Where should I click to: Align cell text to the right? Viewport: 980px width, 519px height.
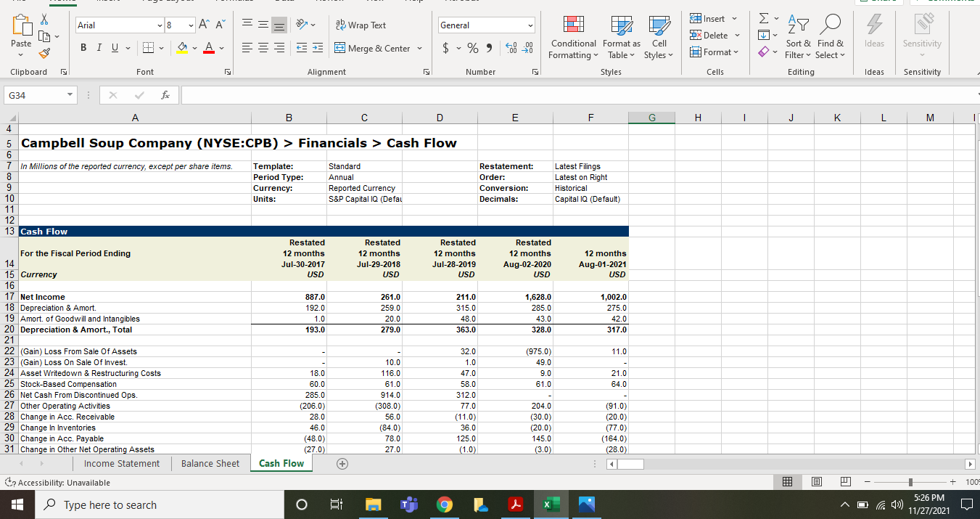click(279, 49)
